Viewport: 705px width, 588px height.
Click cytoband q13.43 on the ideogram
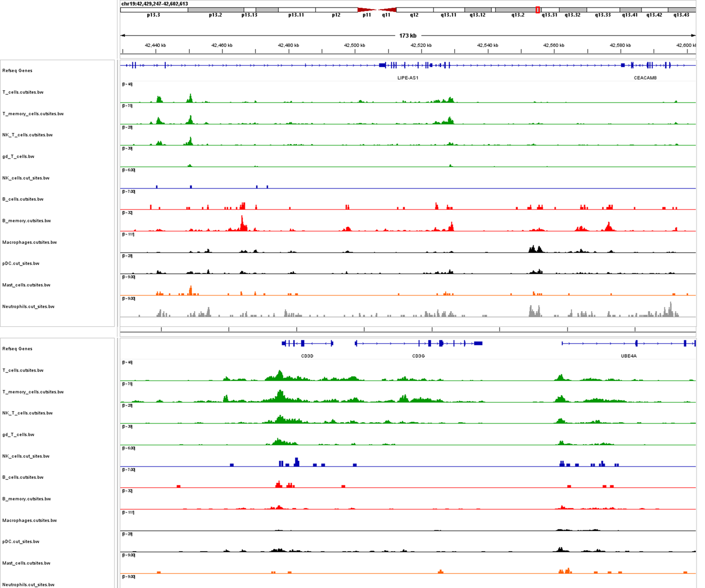click(x=681, y=10)
